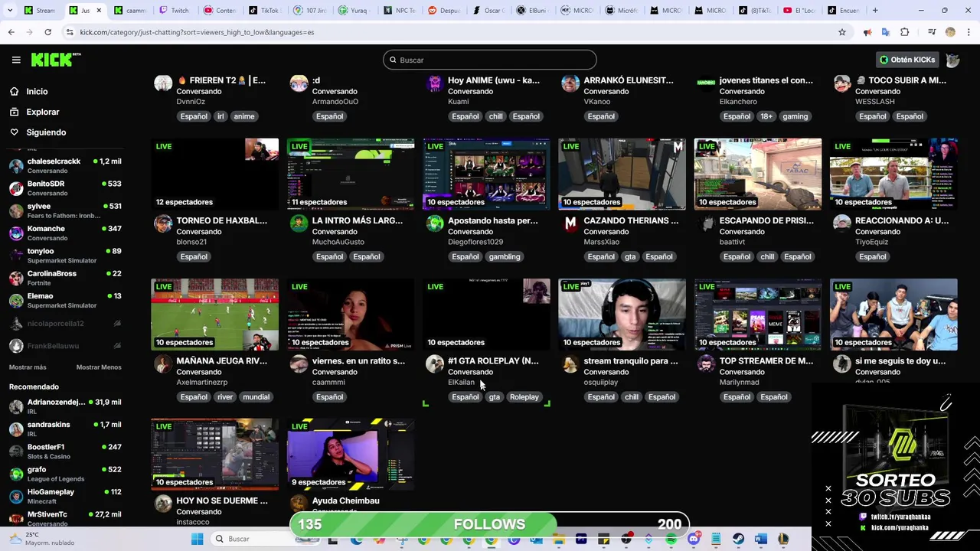The image size is (980, 551).
Task: Open Discord from the taskbar
Action: [694, 539]
